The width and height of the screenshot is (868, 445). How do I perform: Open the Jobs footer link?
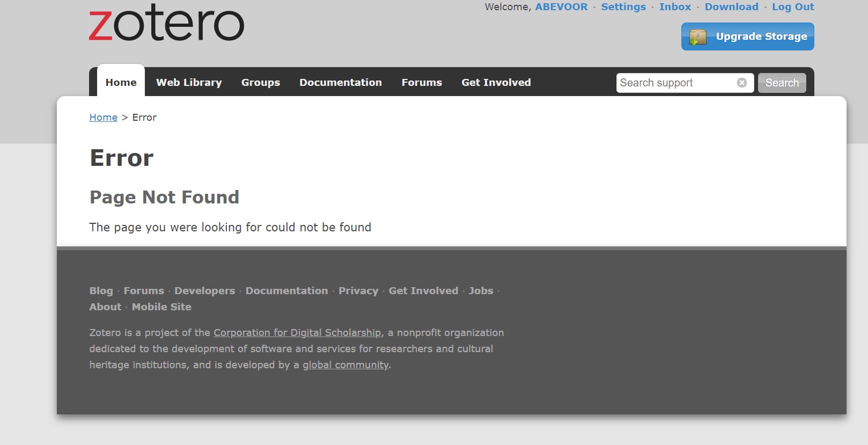481,290
